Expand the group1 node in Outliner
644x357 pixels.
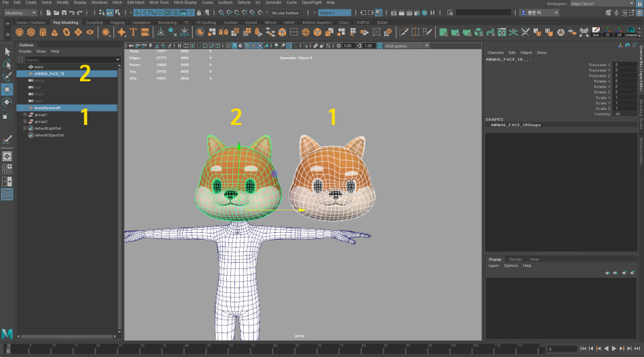coord(25,115)
